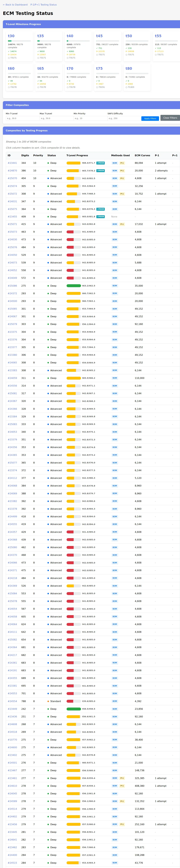The width and height of the screenshot is (180, 868).
Task: View details for composite #25074
Action: [x=12, y=186]
